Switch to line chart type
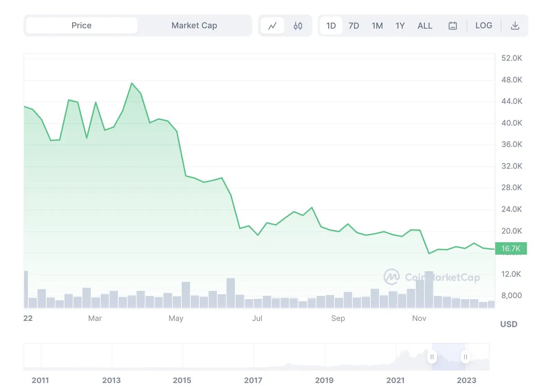540x392 pixels. (273, 26)
